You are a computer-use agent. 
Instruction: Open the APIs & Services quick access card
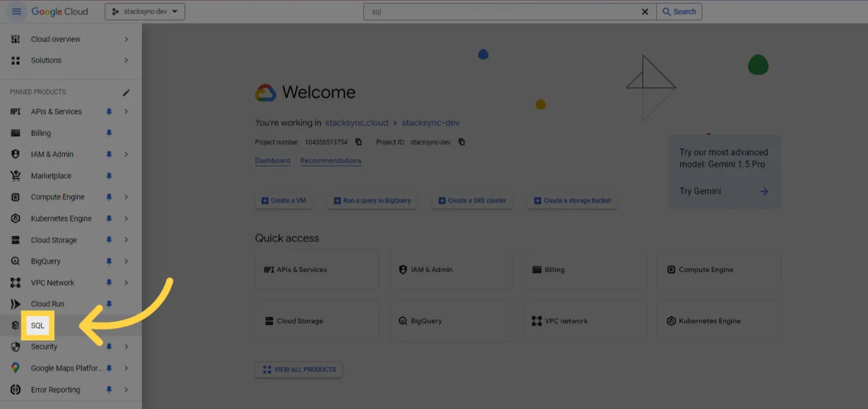tap(317, 270)
